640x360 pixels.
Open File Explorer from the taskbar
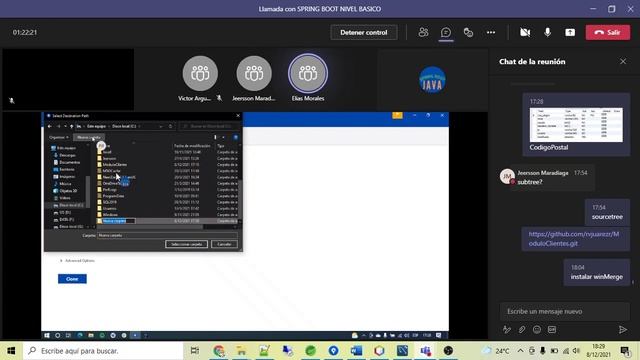(x=241, y=351)
